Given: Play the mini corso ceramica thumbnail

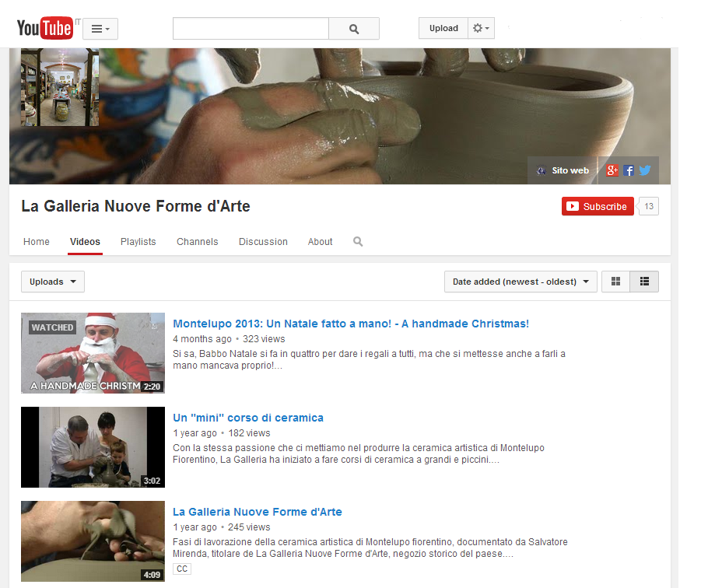Looking at the screenshot, I should [x=93, y=446].
